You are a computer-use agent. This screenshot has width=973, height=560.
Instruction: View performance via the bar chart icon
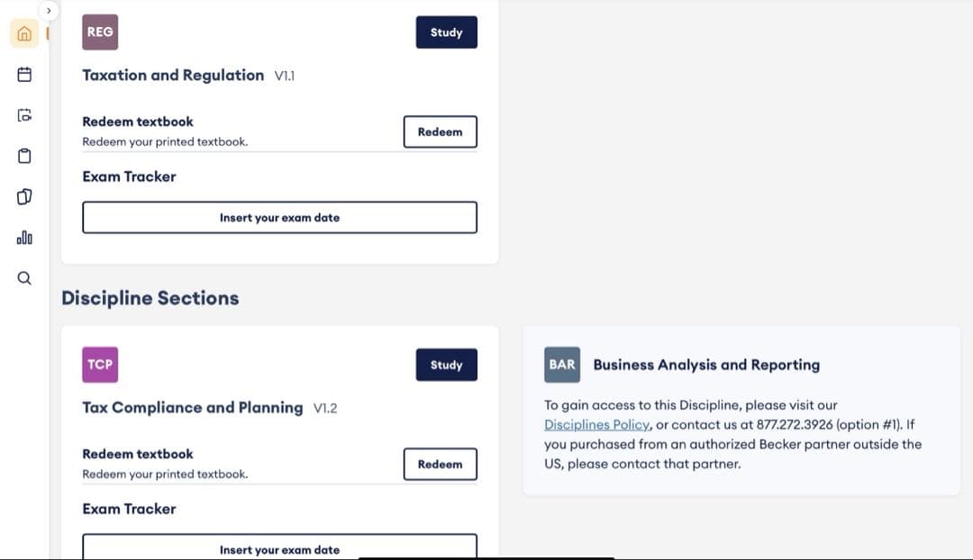click(x=23, y=237)
